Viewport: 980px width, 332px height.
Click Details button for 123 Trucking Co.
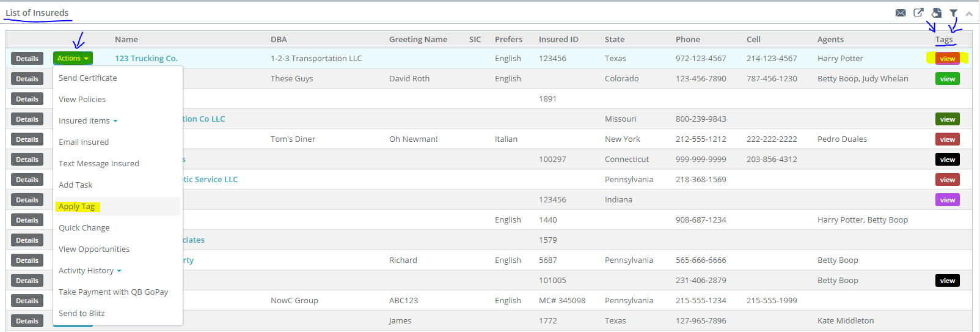(x=27, y=58)
